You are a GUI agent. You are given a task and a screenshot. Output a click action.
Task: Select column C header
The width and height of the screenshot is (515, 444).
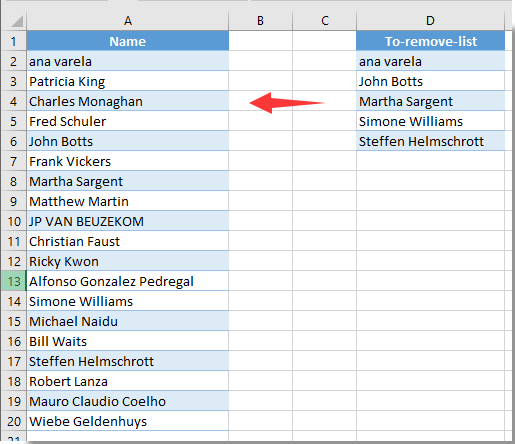[x=325, y=21]
